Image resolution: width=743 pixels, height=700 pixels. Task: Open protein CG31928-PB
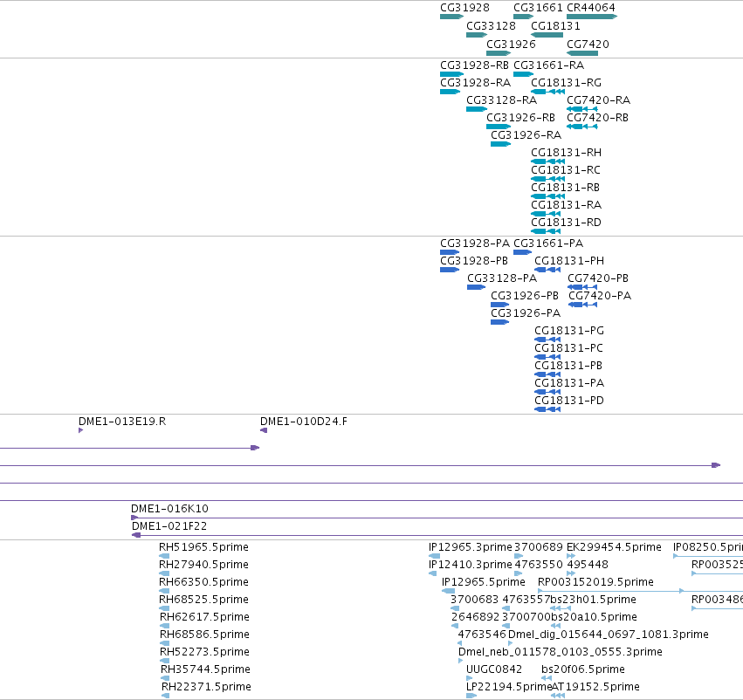pyautogui.click(x=450, y=270)
